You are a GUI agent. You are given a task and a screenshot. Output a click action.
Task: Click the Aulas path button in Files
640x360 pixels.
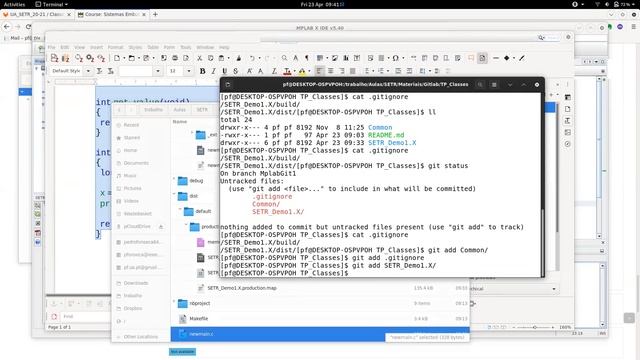point(180,110)
